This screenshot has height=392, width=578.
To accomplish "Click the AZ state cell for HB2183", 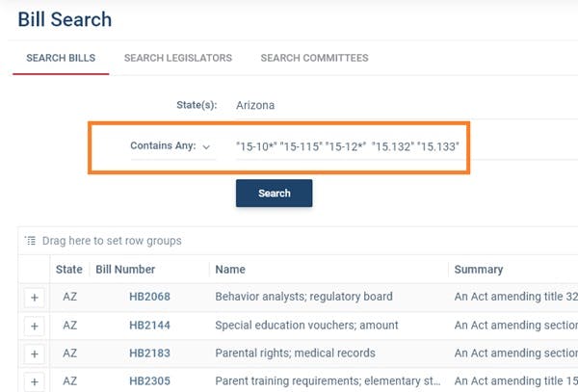I will click(69, 353).
